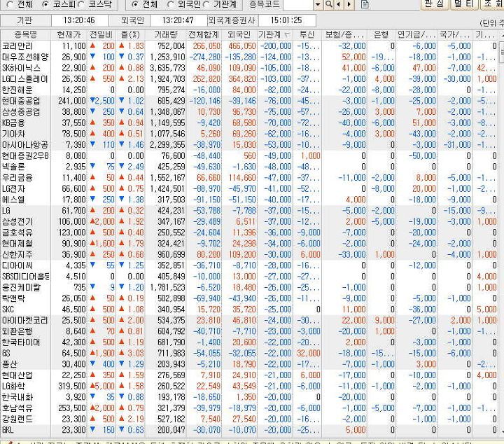Select the 풍산 stock row
The height and width of the screenshot is (444, 504).
coord(249,364)
